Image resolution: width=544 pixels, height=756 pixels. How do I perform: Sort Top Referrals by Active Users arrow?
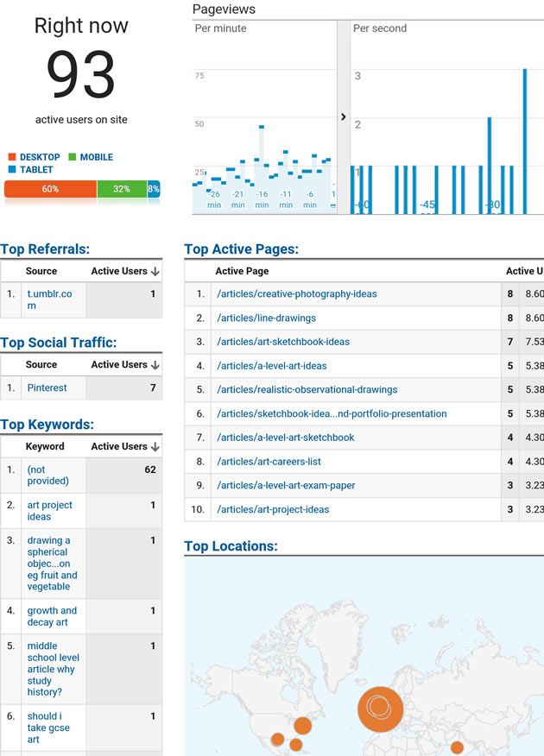pos(155,272)
